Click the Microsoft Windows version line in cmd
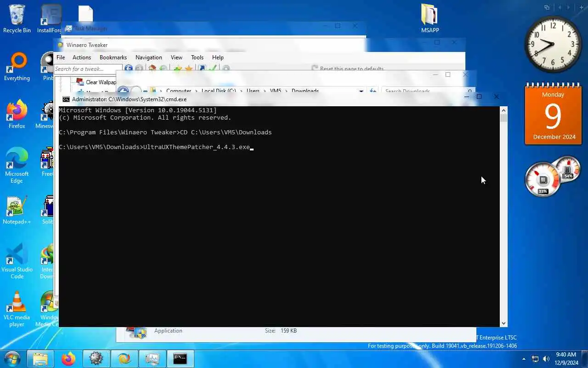This screenshot has height=368, width=588. (138, 110)
